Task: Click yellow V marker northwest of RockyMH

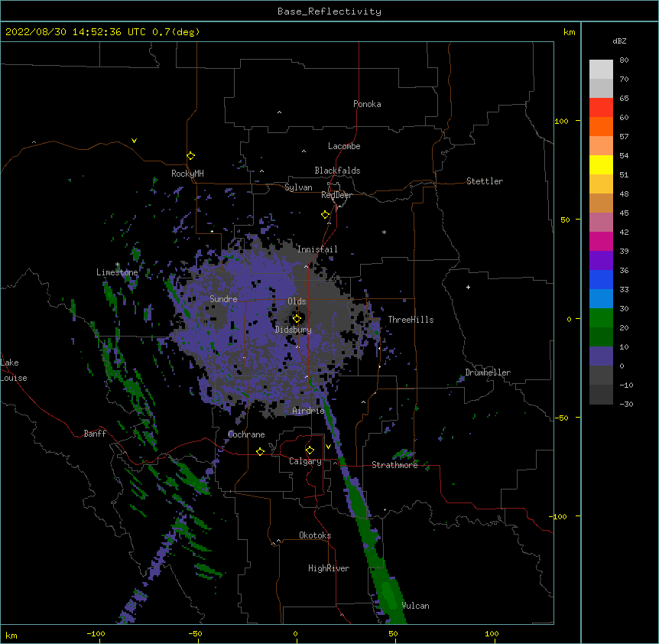Action: coord(134,141)
